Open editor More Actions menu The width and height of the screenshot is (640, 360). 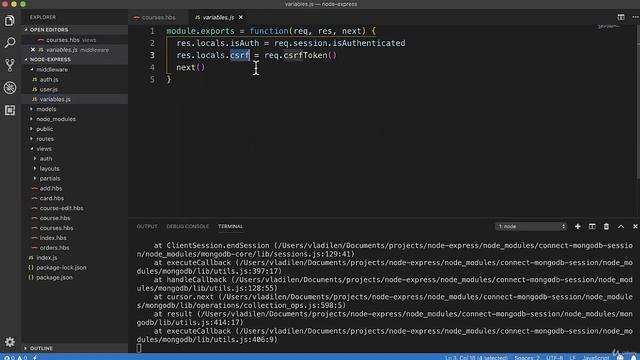635,17
